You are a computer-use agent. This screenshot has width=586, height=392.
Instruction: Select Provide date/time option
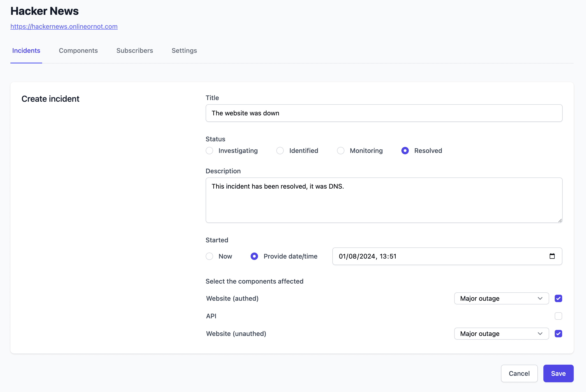254,256
